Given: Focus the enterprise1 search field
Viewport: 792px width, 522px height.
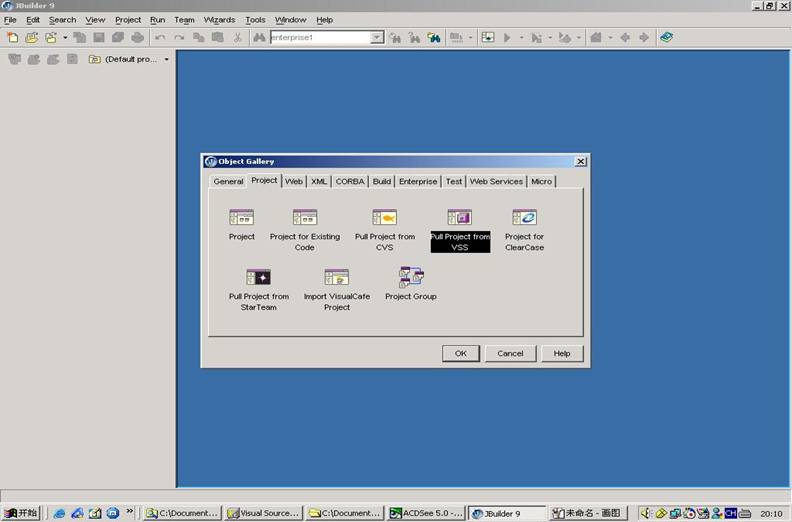Looking at the screenshot, I should pyautogui.click(x=320, y=37).
